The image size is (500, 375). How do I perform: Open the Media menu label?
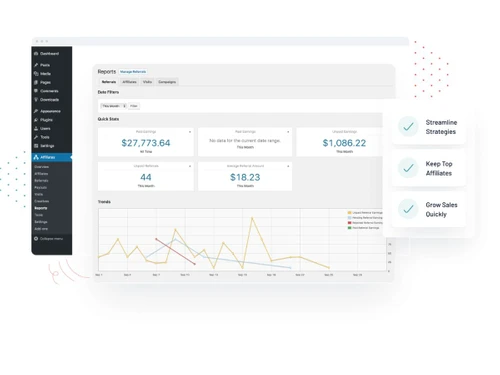[45, 74]
